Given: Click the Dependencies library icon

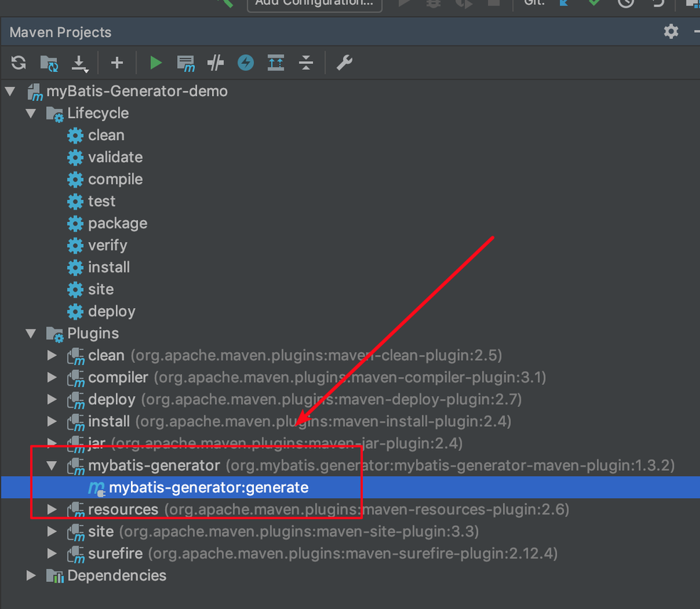Looking at the screenshot, I should point(55,576).
